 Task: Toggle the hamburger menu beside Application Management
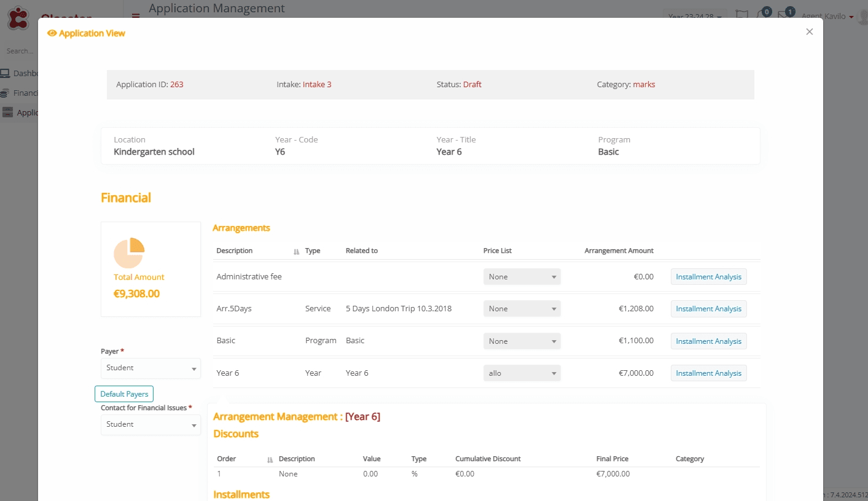136,17
